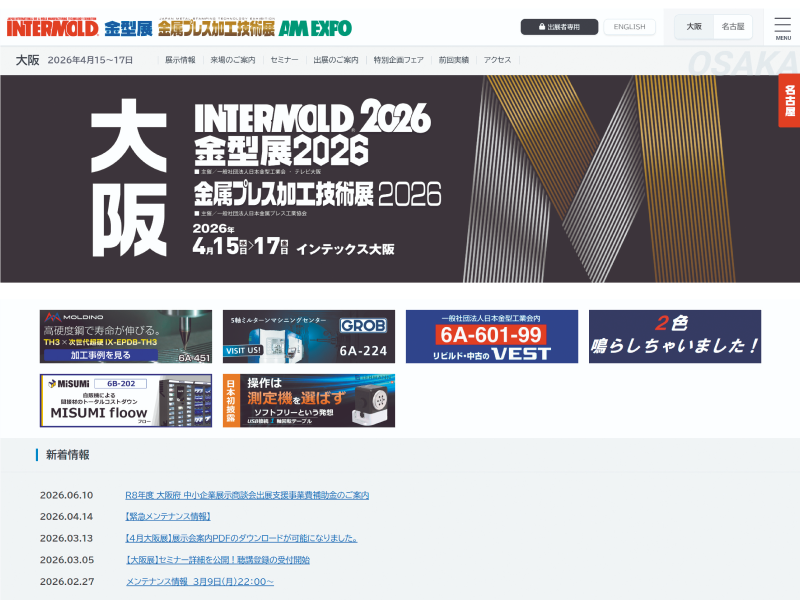Click the INTERMOLD 2026 Osaka hero banner
Viewport: 800px width, 600px height.
tap(400, 179)
